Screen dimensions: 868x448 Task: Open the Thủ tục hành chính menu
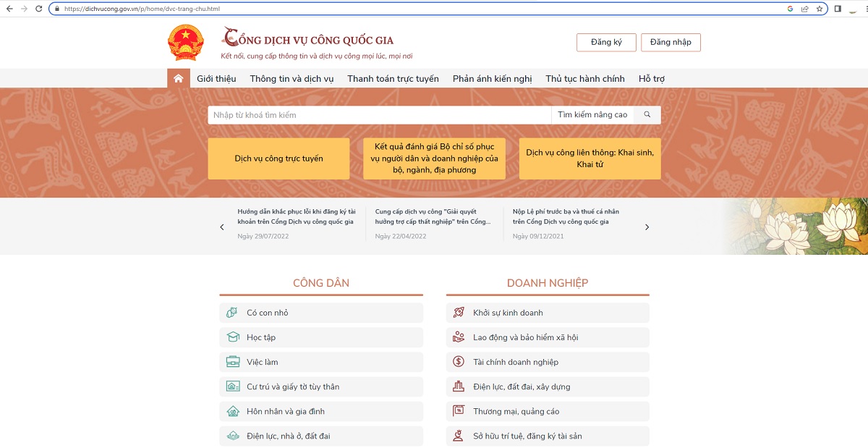(x=585, y=78)
